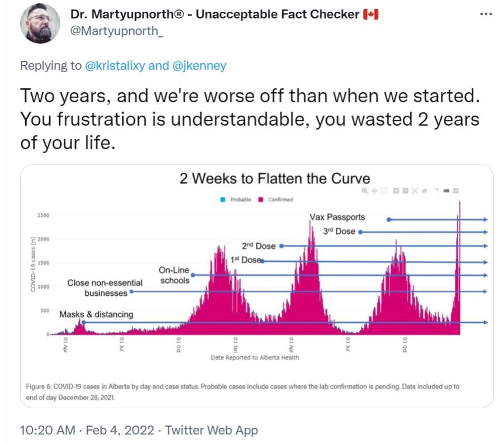Screen dimensions: 504x444
Task: Click the Zoom Out minus chart button
Action: (x=405, y=191)
